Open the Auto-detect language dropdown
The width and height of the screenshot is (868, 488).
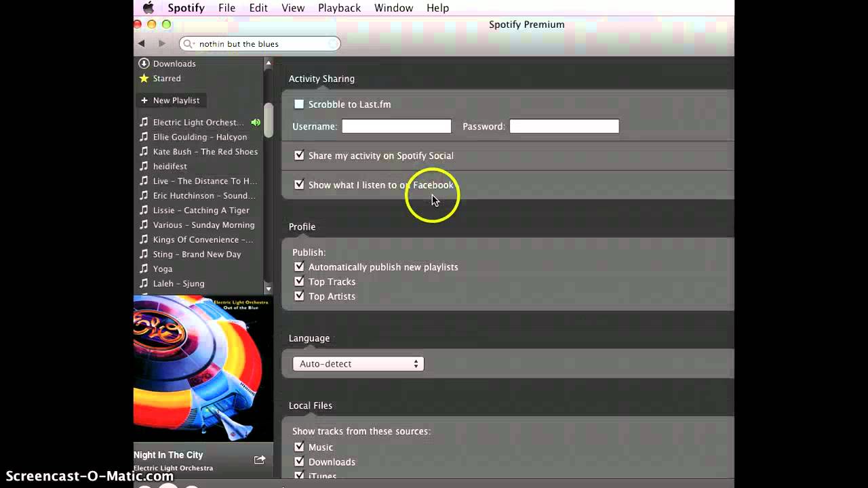pos(358,364)
